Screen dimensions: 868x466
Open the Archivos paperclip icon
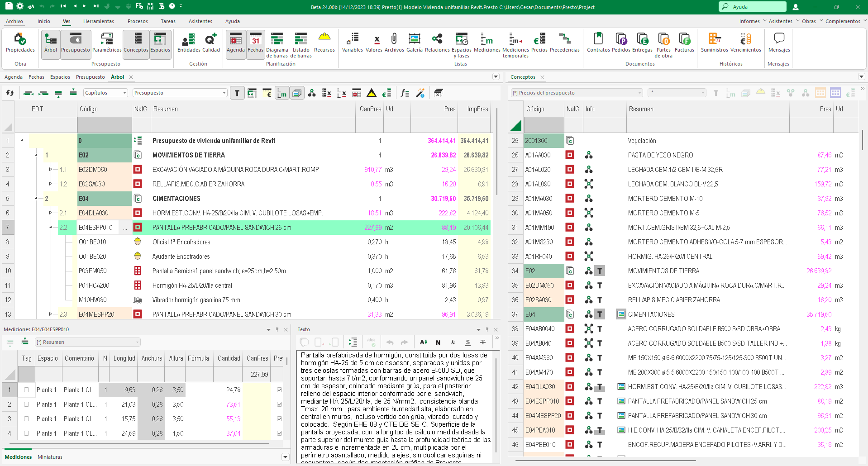click(x=394, y=43)
